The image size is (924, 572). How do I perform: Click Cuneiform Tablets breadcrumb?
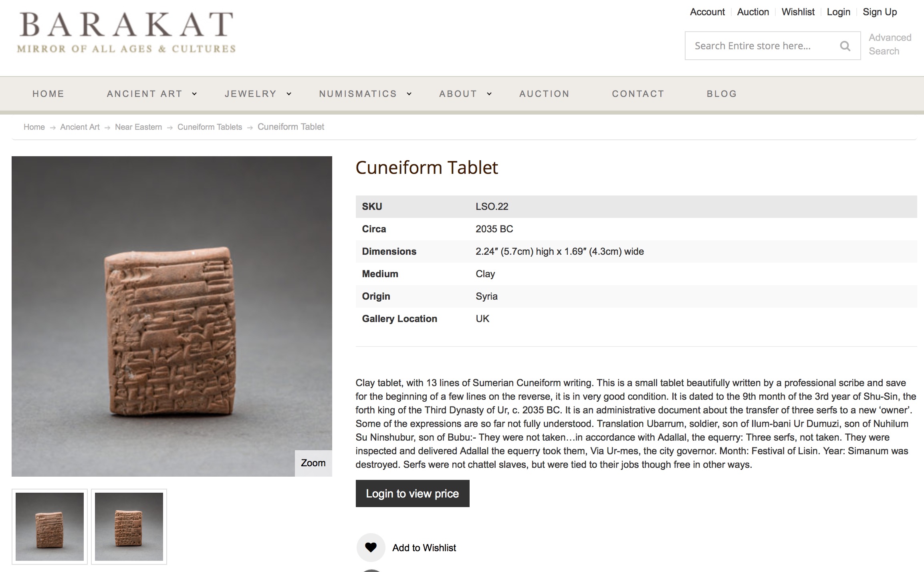tap(210, 127)
